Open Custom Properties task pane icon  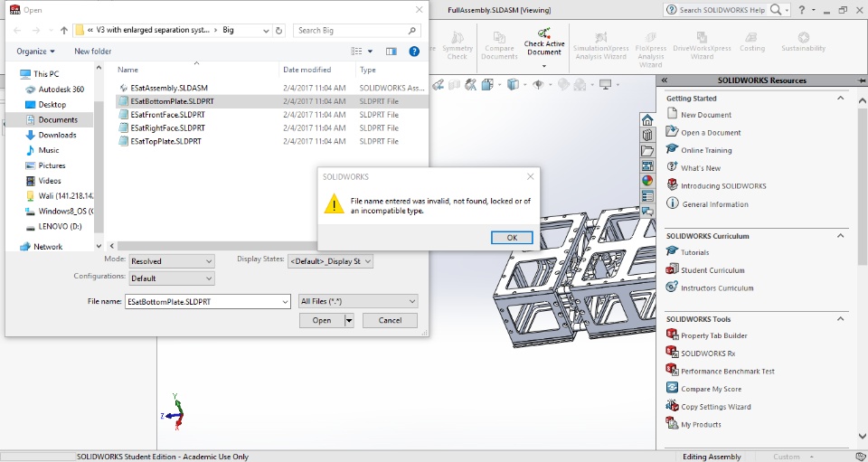coord(646,196)
